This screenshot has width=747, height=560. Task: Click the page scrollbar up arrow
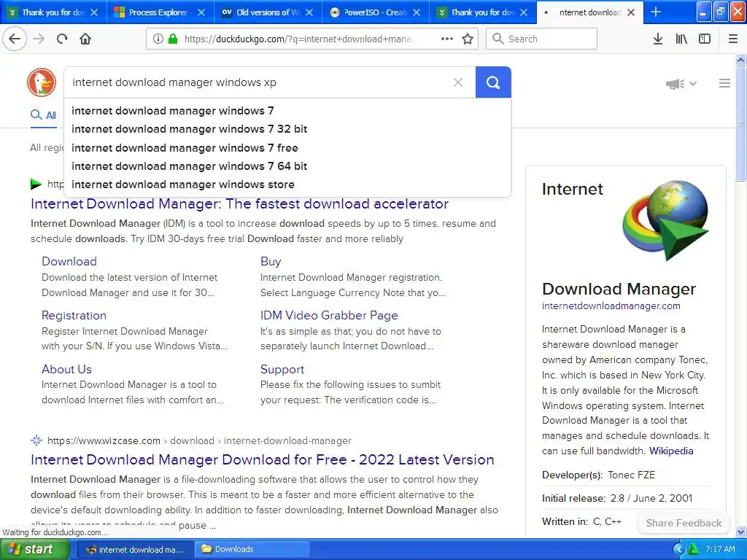[x=740, y=60]
